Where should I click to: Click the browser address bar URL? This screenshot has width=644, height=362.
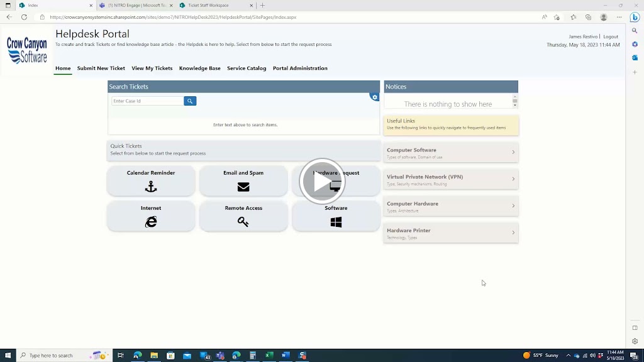click(173, 17)
